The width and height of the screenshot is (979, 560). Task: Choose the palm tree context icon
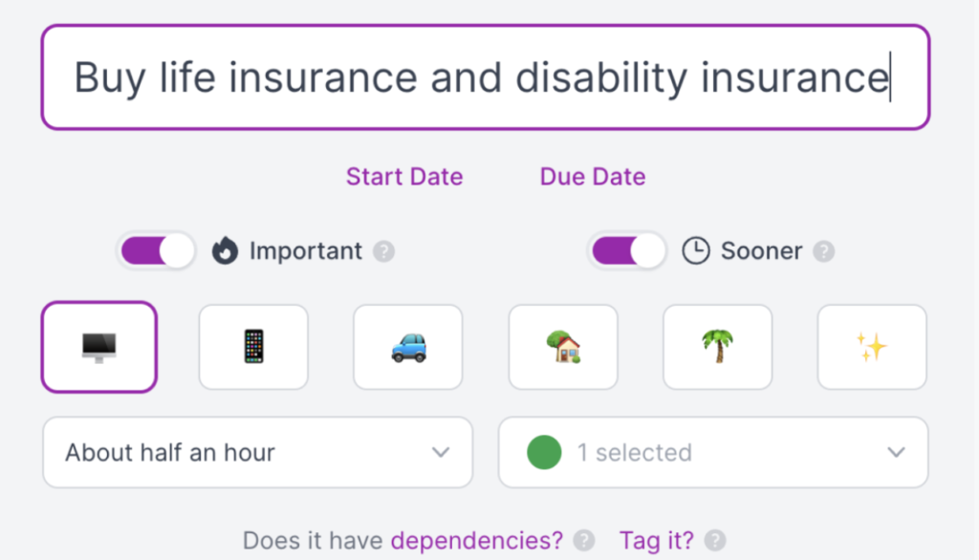pyautogui.click(x=717, y=347)
